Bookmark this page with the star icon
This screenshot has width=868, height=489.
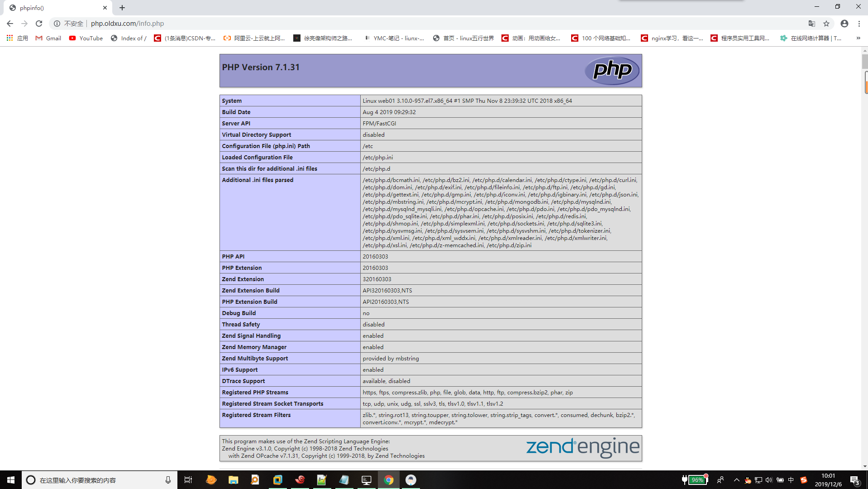(x=826, y=24)
